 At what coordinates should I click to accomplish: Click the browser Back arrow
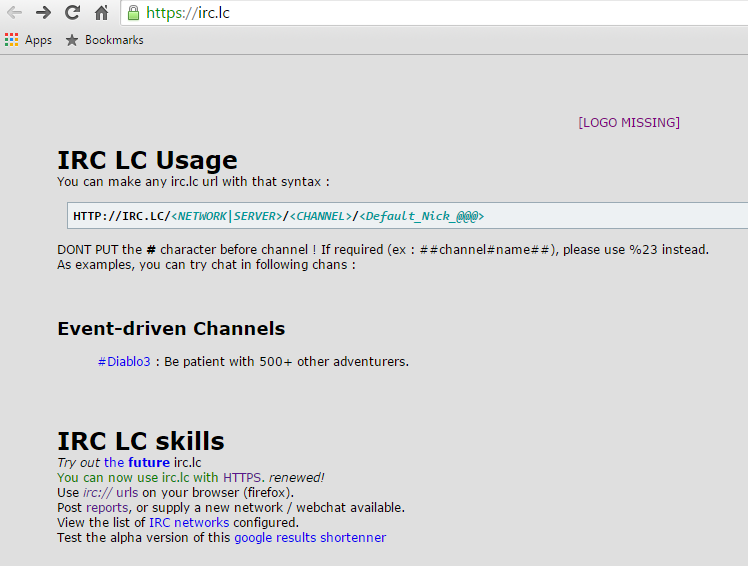click(x=14, y=12)
